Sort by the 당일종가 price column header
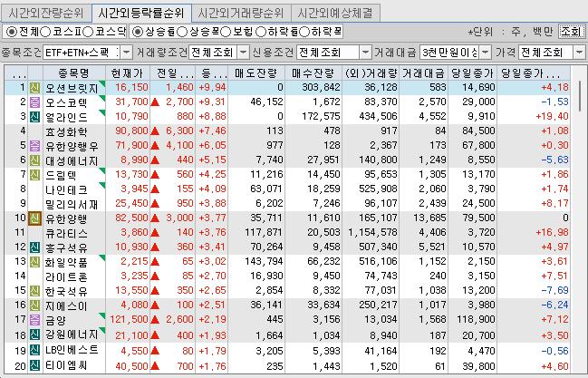 [x=473, y=73]
